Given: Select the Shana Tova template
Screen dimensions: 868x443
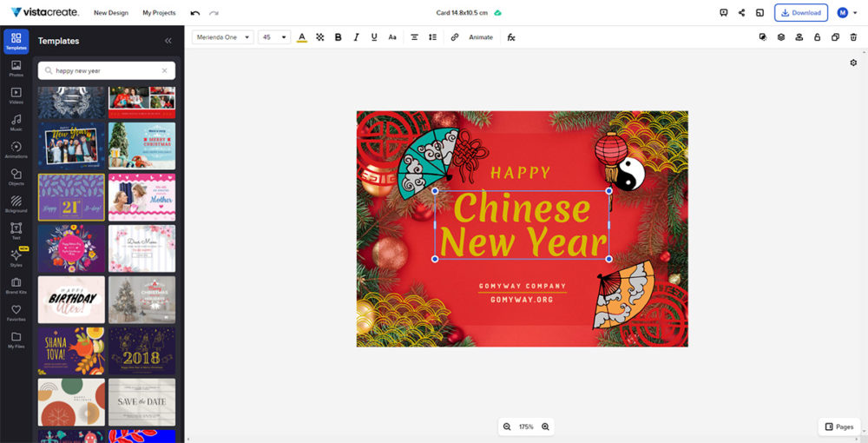Looking at the screenshot, I should pyautogui.click(x=71, y=351).
